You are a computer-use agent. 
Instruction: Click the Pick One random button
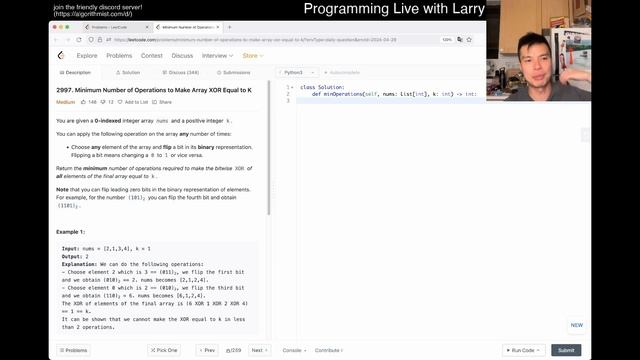pos(164,350)
